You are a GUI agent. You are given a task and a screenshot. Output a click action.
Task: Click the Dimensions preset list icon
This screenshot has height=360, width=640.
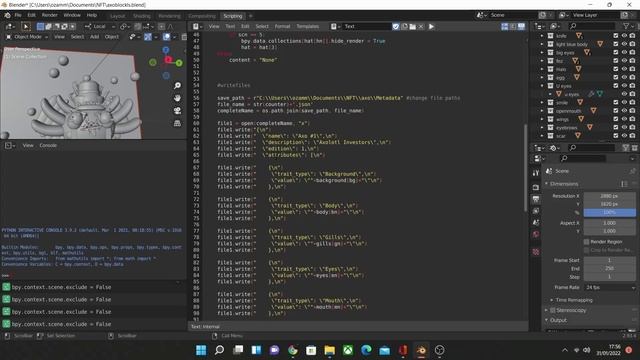tap(624, 184)
